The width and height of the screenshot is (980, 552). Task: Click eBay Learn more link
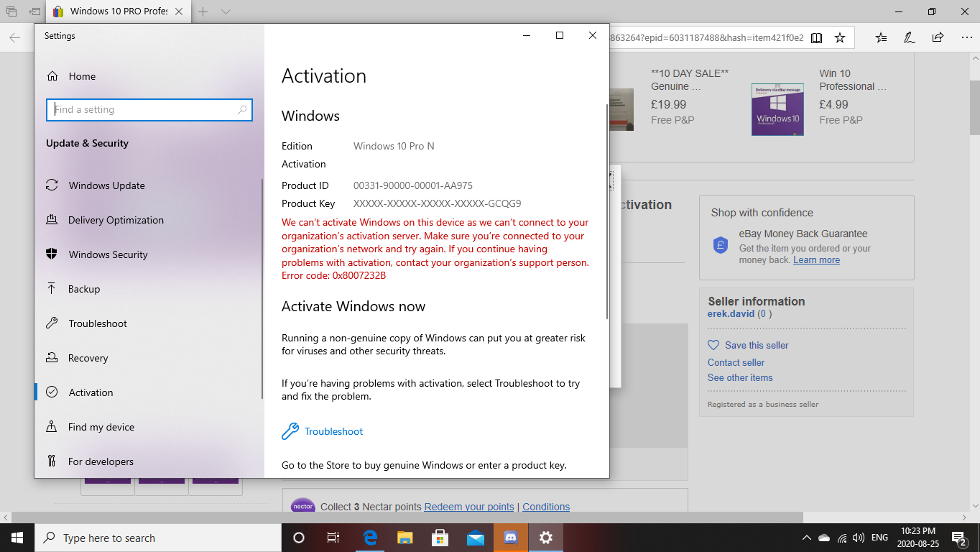click(x=816, y=259)
